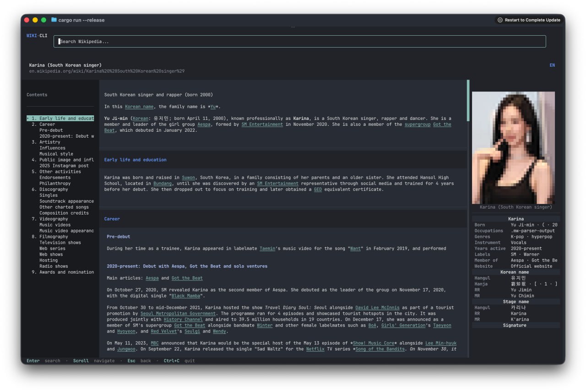The height and width of the screenshot is (392, 586).
Task: Select Web series in the Contents list
Action: (x=52, y=249)
